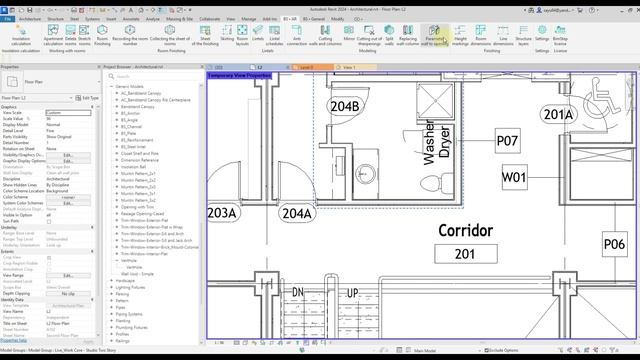Expand the Hardscape tree node

(x=111, y=281)
